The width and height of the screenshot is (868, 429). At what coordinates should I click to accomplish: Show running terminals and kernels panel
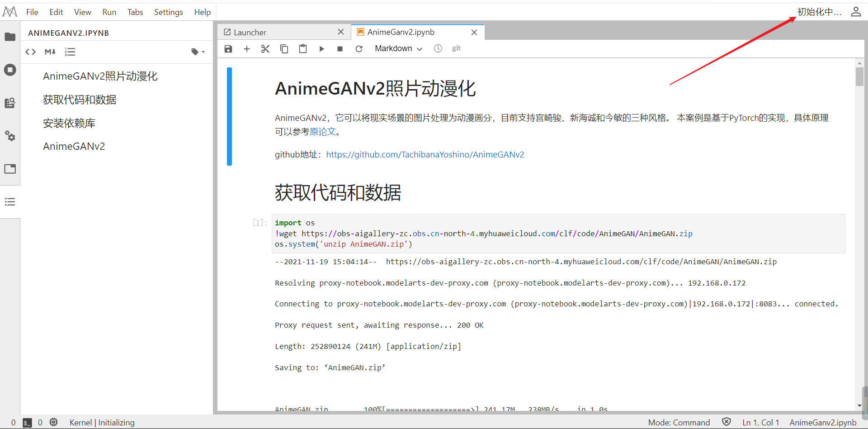(x=10, y=70)
